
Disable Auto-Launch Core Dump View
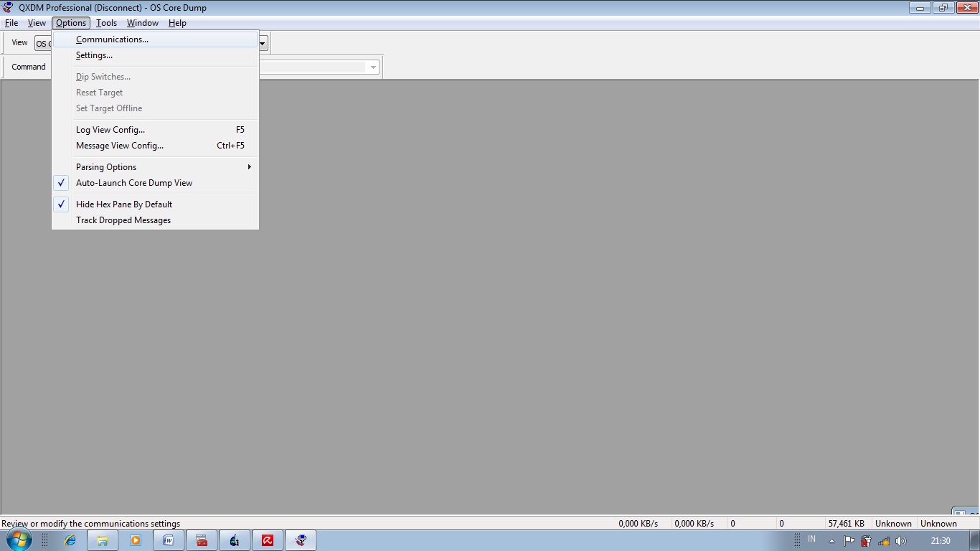coord(133,183)
